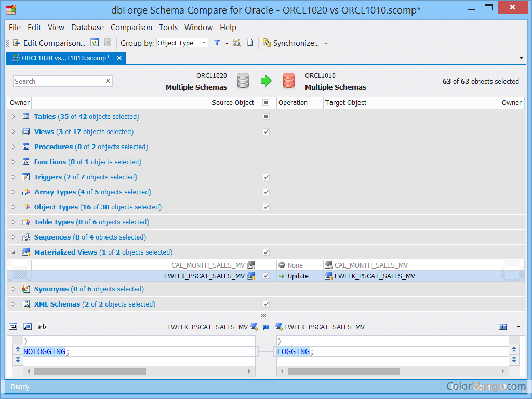
Task: Toggle the Tables group checkbox
Action: pos(266,117)
